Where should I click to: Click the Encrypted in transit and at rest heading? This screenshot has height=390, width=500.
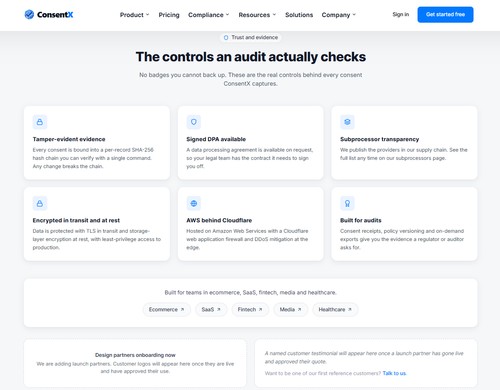pos(76,220)
